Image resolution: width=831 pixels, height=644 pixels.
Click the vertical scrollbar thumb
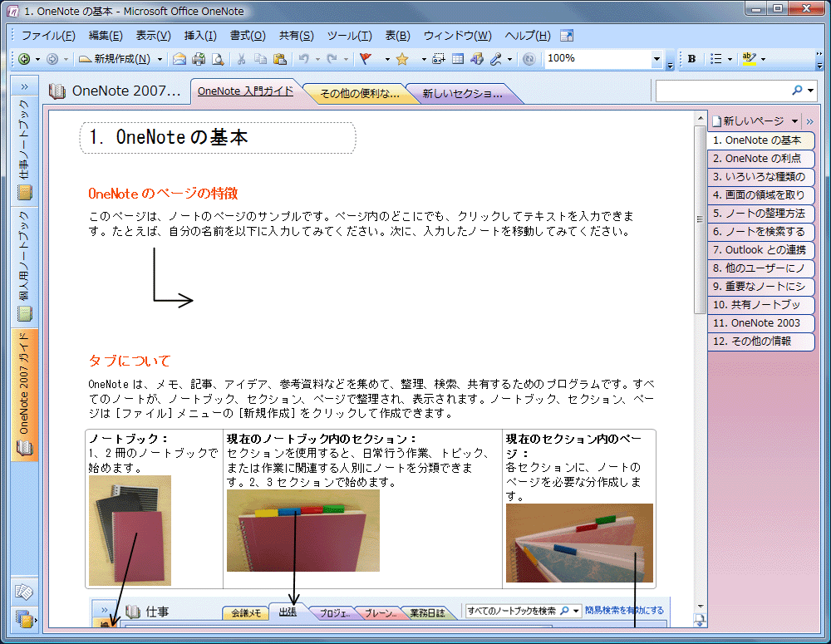[700, 219]
